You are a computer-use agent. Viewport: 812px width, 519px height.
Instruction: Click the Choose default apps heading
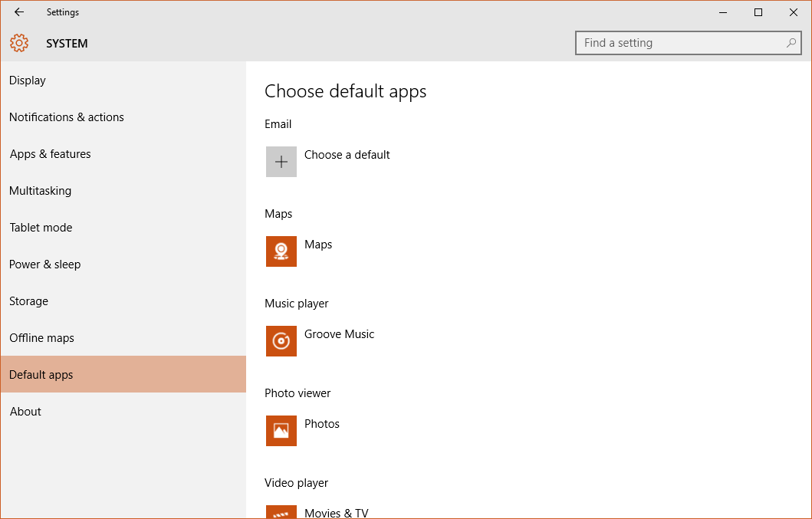click(x=345, y=91)
